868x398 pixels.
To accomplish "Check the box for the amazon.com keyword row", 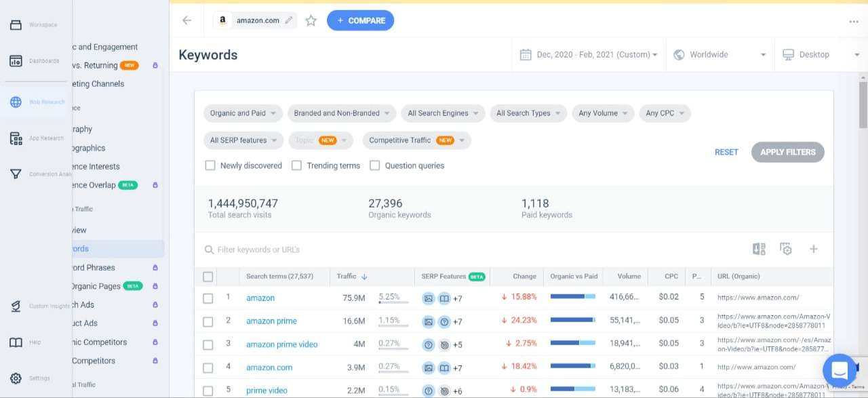I will tap(208, 367).
